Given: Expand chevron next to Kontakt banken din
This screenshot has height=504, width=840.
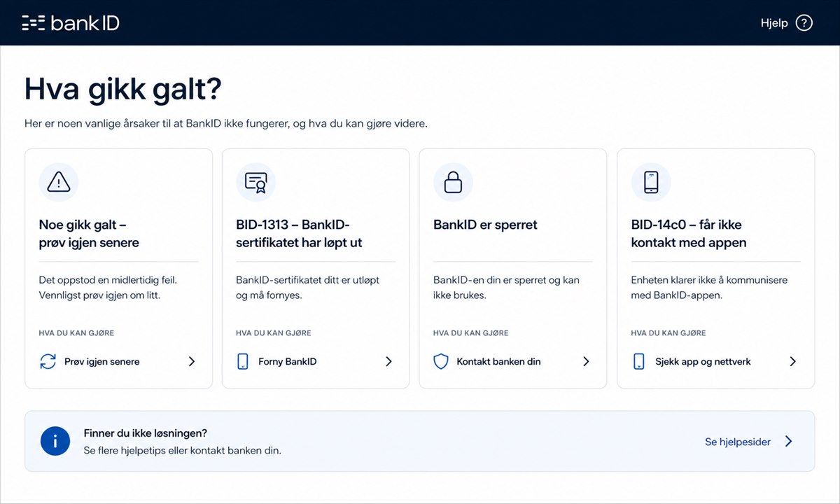Looking at the screenshot, I should pyautogui.click(x=587, y=362).
